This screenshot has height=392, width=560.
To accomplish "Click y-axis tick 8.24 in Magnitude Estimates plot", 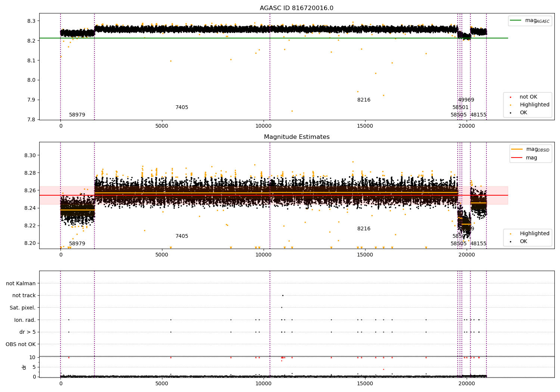I will click(x=30, y=208).
